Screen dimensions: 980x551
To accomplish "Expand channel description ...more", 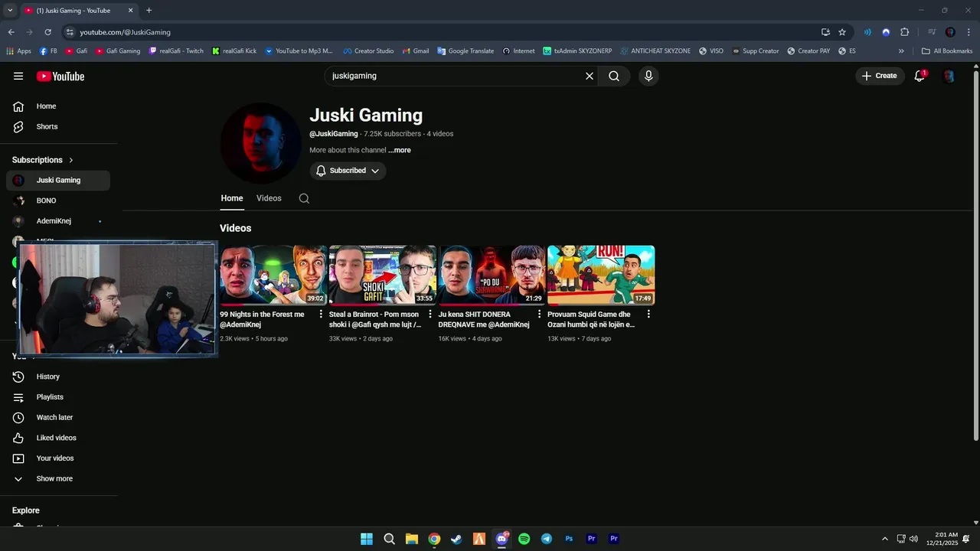I will (400, 150).
